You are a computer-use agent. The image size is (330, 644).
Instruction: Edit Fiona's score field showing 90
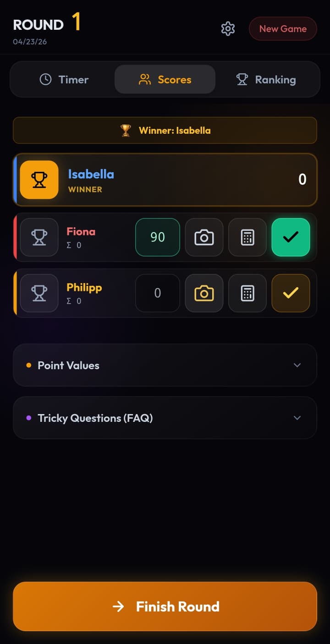(x=158, y=237)
